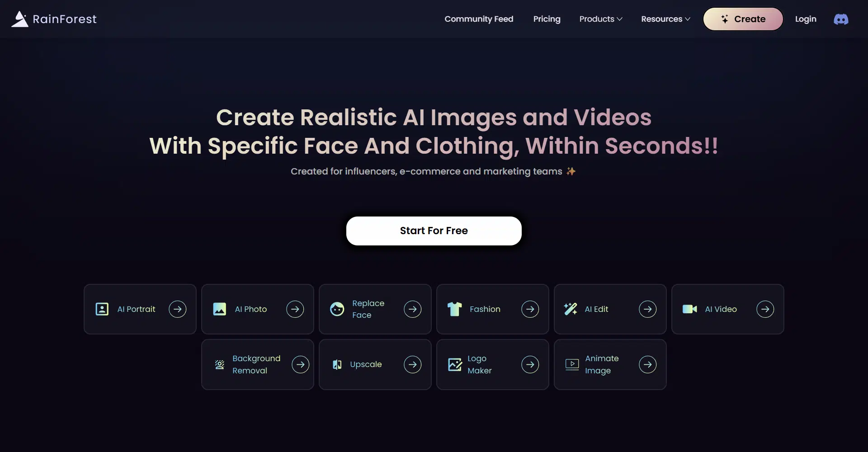The height and width of the screenshot is (452, 868).
Task: Click the Logo Maker image icon
Action: 455,364
